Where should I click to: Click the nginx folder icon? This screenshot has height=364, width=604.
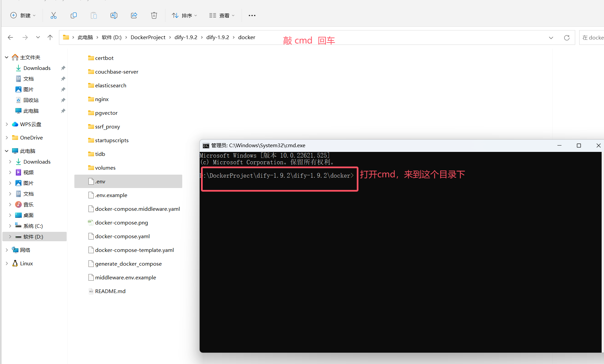point(91,99)
